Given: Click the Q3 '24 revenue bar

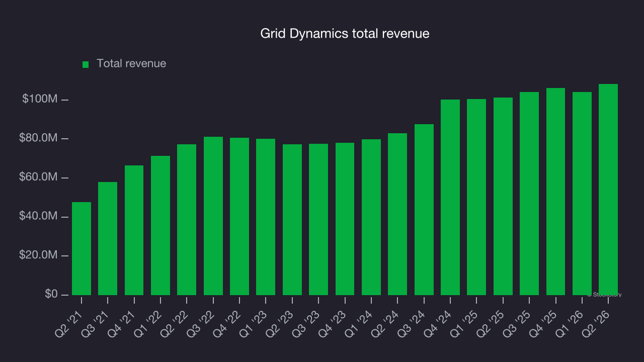Looking at the screenshot, I should tap(424, 210).
